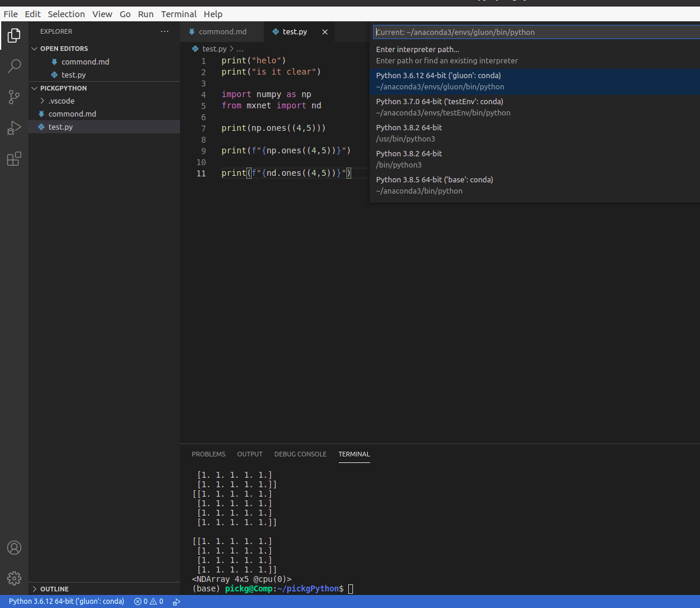Click code line 'from mxnet import nd'
This screenshot has height=608, width=700.
pyautogui.click(x=271, y=106)
